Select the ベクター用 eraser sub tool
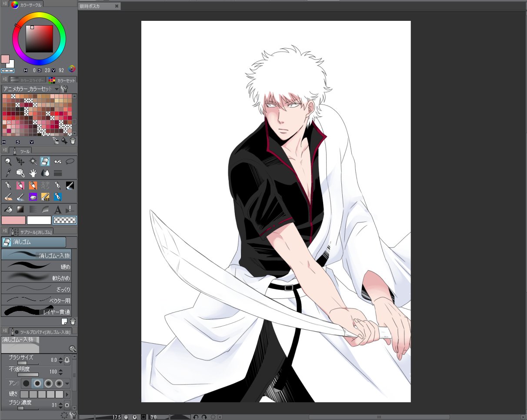The width and height of the screenshot is (527, 420). click(36, 300)
